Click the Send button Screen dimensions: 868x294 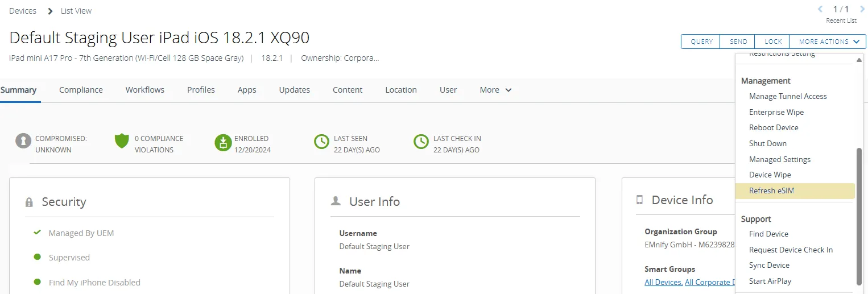738,42
